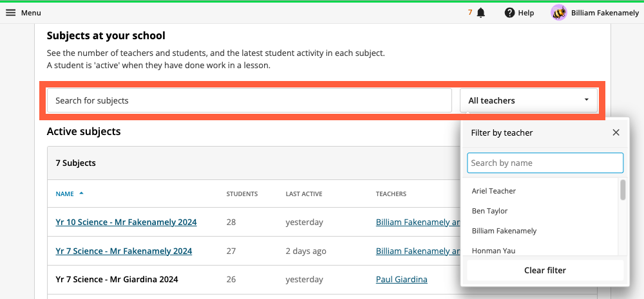Click the Menu label in top bar
The width and height of the screenshot is (644, 299).
click(31, 13)
